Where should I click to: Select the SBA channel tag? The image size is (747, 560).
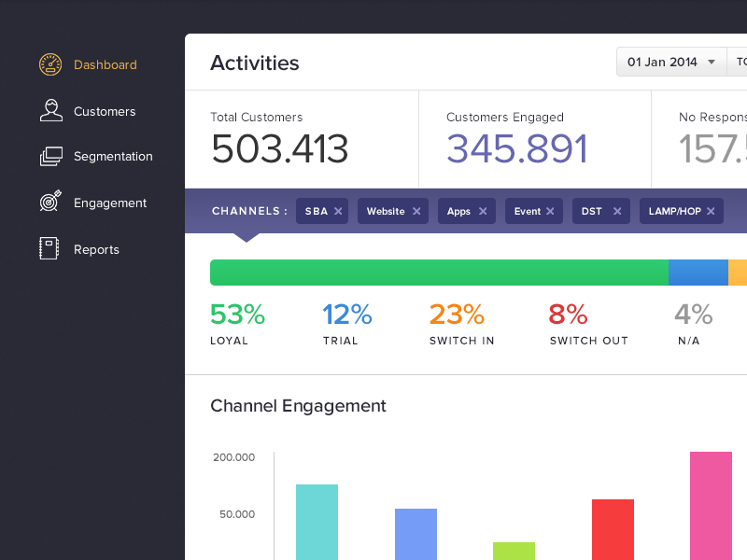[322, 211]
